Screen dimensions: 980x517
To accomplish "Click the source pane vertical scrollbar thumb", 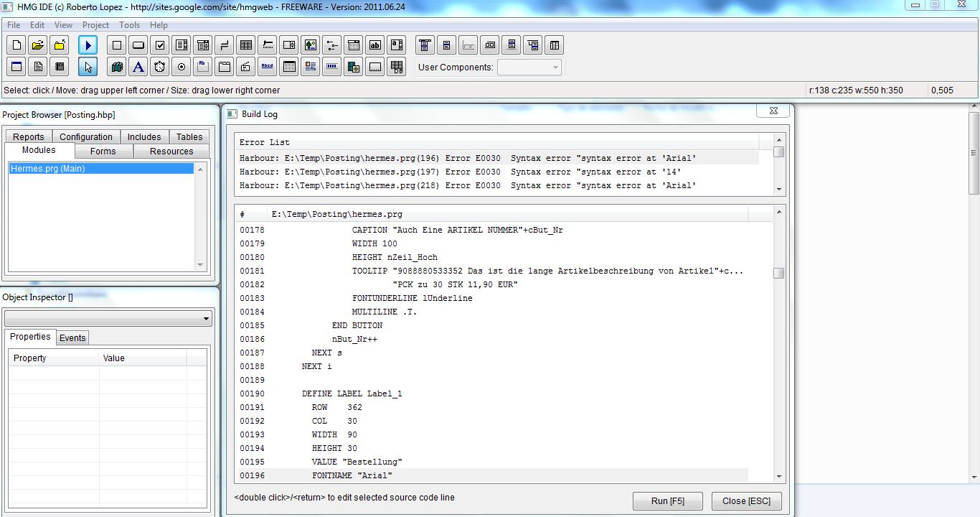I will pyautogui.click(x=779, y=273).
